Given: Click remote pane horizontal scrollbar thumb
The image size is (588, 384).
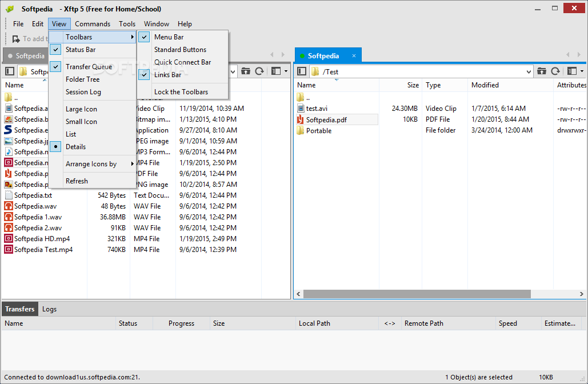Looking at the screenshot, I should point(417,294).
